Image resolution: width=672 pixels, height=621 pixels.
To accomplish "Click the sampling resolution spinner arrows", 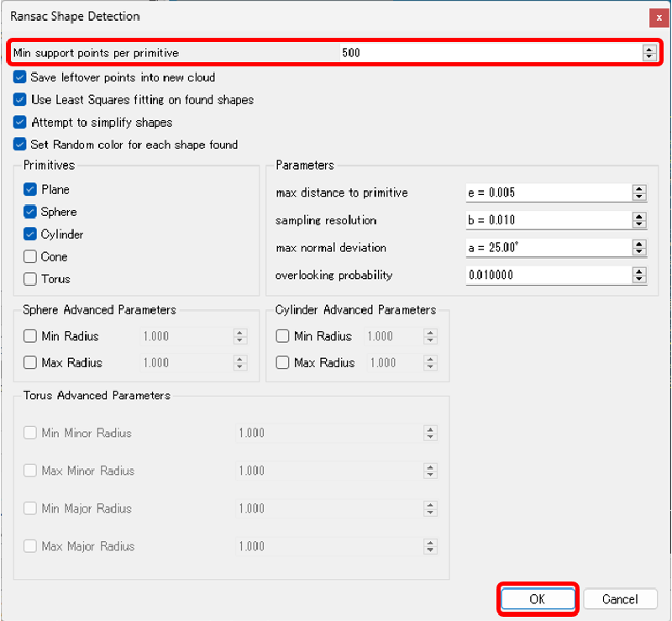I will click(639, 220).
